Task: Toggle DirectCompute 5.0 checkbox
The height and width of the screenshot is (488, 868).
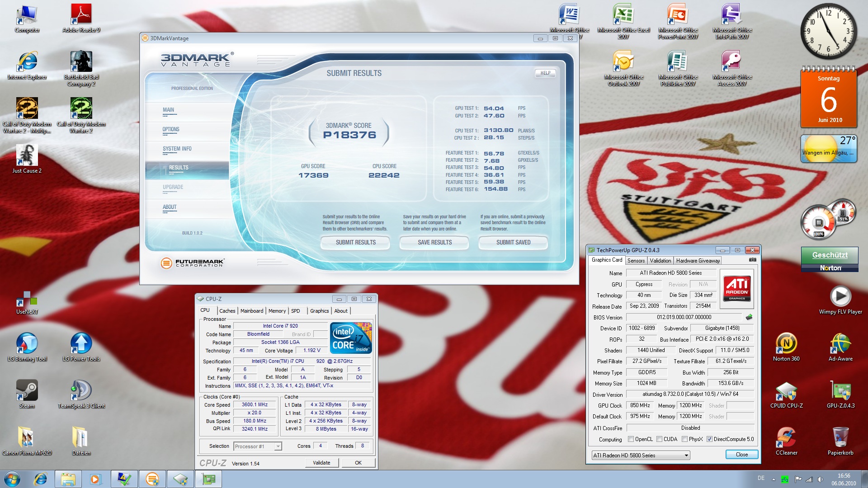Action: click(x=709, y=439)
